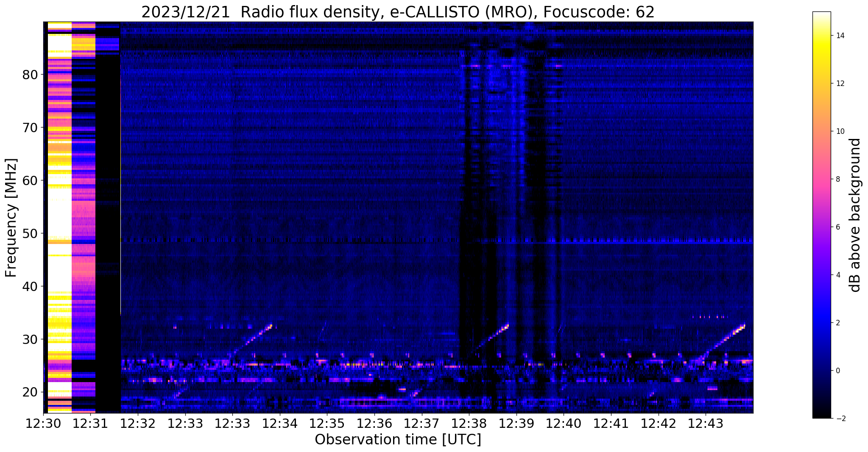Viewport: 868px width, 452px height.
Task: Click the colorbar tick value 0
Action: (x=838, y=371)
